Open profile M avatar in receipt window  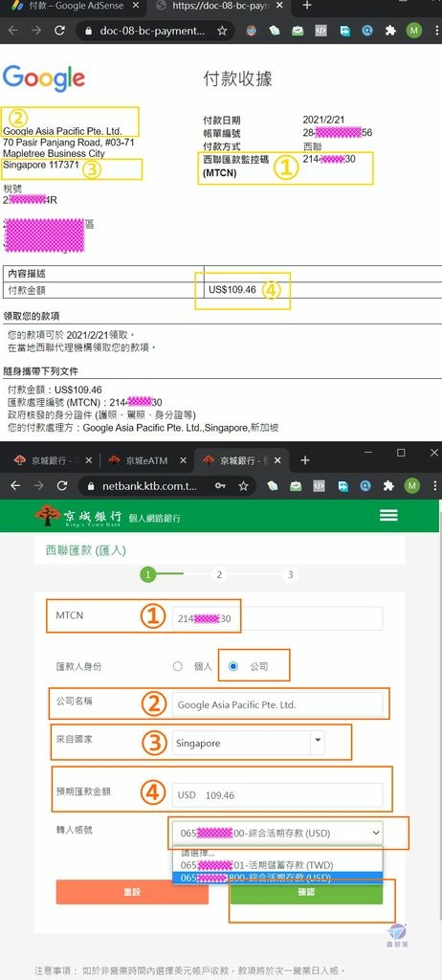pos(413,31)
